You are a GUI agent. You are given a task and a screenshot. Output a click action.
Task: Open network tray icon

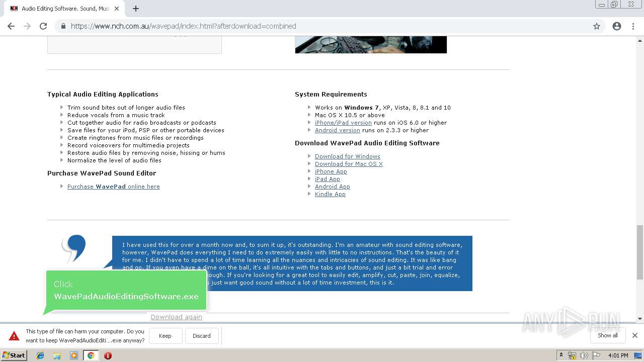[x=572, y=355]
